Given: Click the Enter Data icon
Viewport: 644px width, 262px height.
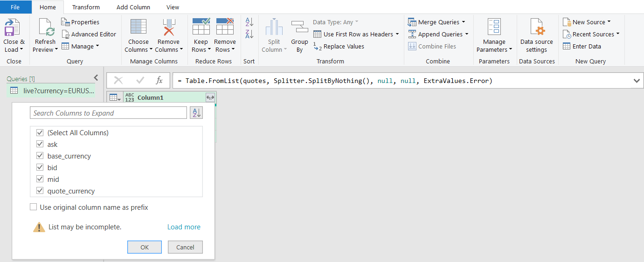Looking at the screenshot, I should tap(567, 46).
